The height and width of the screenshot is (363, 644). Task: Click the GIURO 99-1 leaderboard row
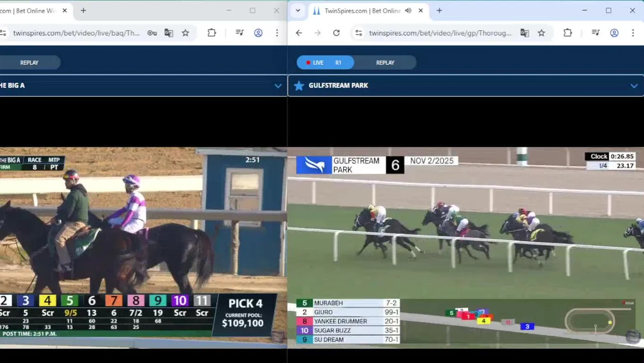click(348, 312)
